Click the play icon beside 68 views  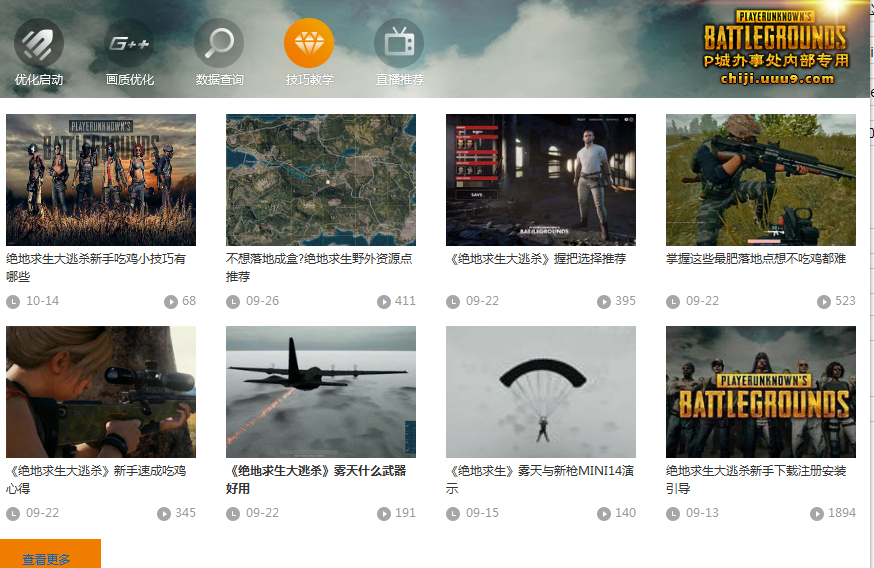point(171,302)
